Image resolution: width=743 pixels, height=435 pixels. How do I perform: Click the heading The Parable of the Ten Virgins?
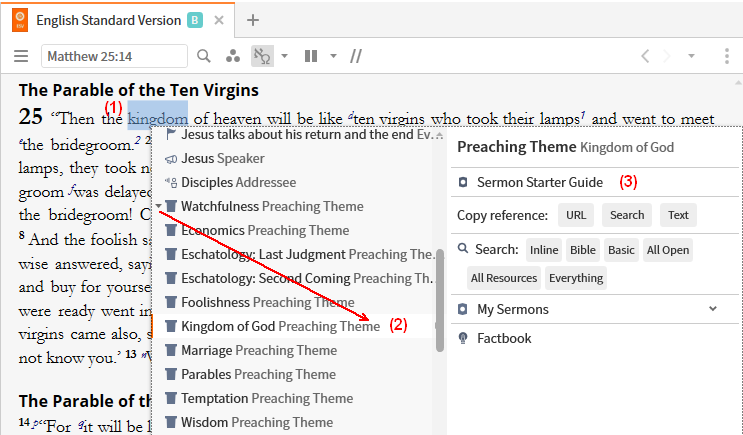pos(139,90)
